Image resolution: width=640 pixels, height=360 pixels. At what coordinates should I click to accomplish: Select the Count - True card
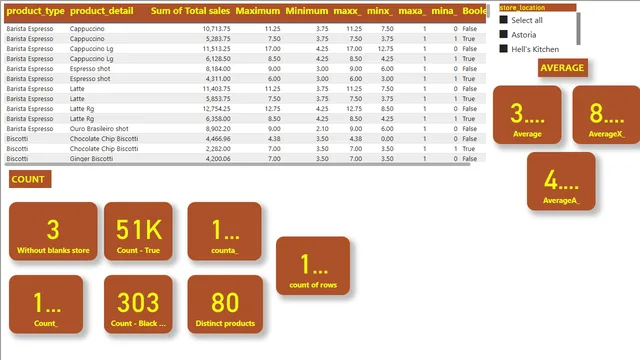click(138, 231)
